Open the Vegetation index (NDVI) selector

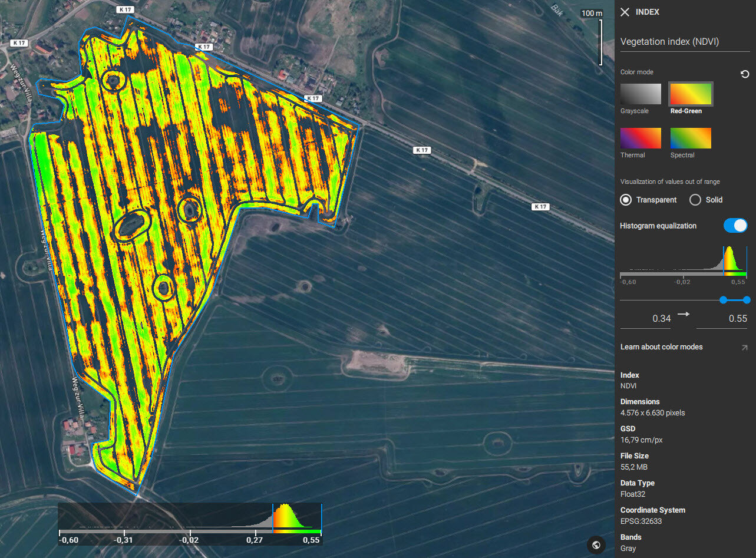tap(669, 42)
